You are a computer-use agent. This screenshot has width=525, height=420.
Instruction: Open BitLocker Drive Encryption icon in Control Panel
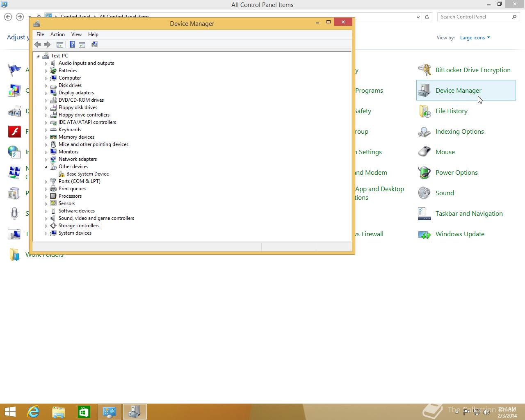coord(425,70)
